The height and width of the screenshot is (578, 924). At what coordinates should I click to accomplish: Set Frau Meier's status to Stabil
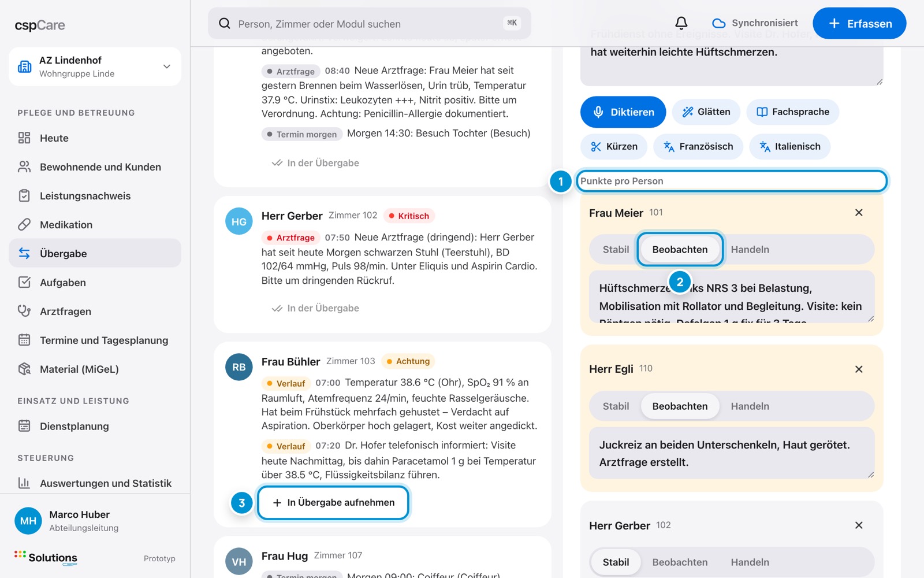click(x=616, y=250)
